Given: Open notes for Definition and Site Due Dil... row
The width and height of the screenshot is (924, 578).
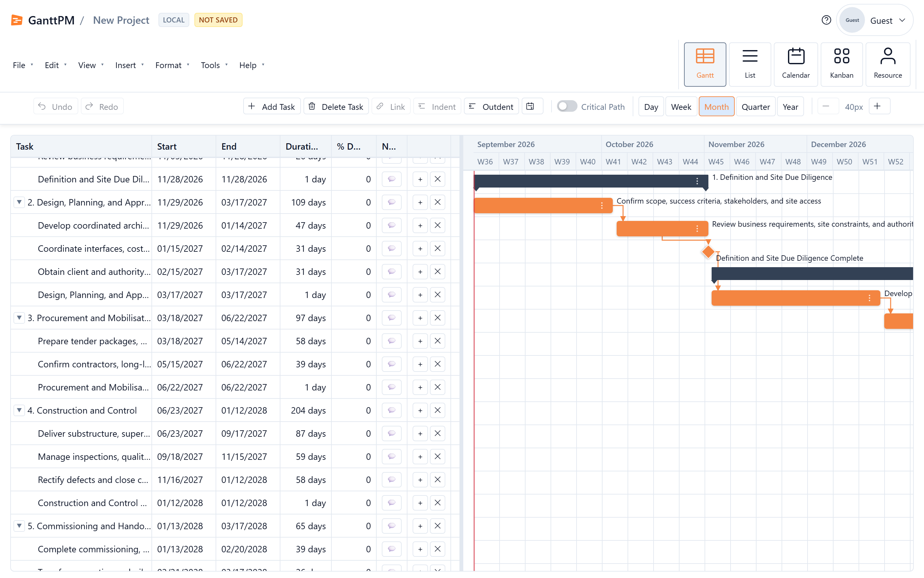Looking at the screenshot, I should (392, 179).
